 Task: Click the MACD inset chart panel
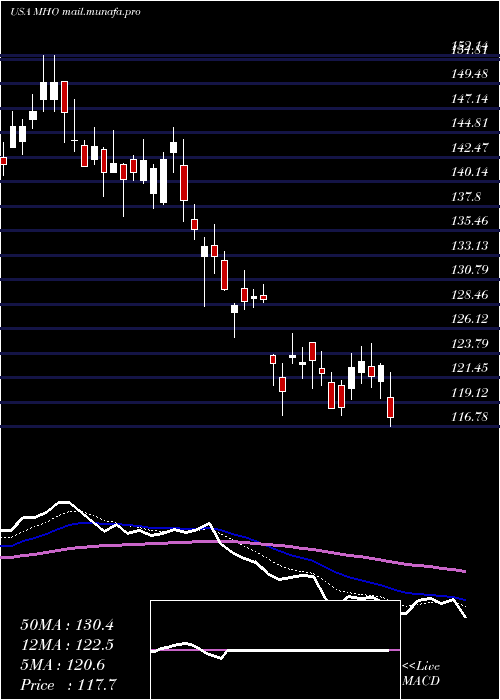click(x=275, y=650)
